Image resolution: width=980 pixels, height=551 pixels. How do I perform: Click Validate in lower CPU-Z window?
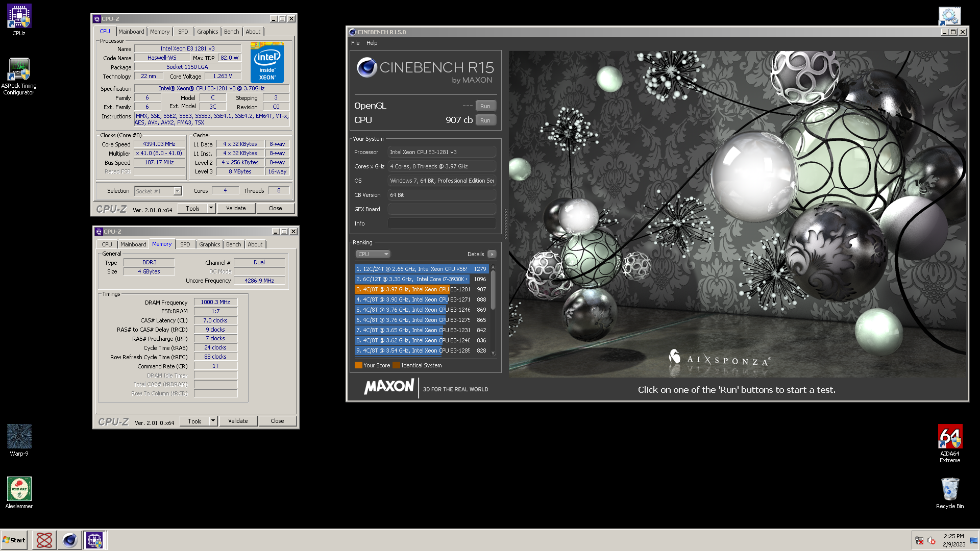pyautogui.click(x=238, y=421)
